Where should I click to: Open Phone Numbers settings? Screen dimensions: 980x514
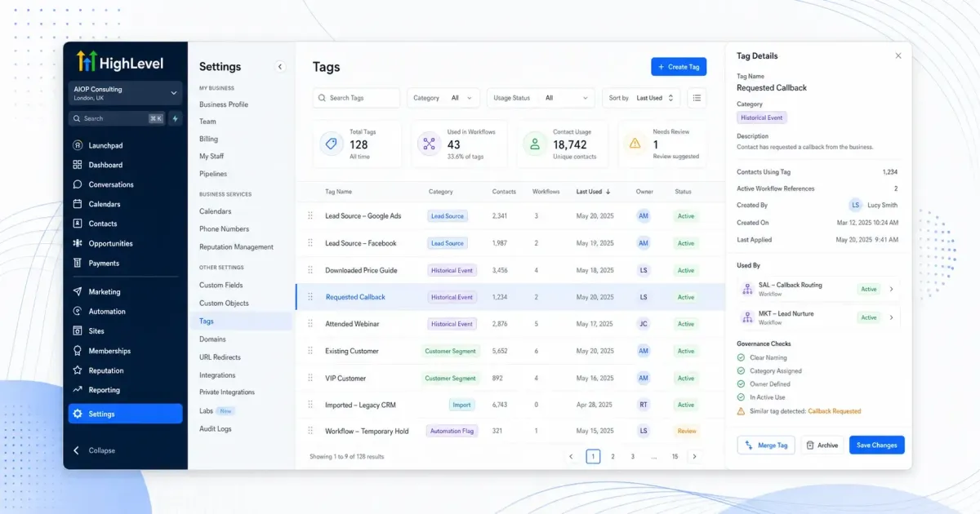coord(224,229)
